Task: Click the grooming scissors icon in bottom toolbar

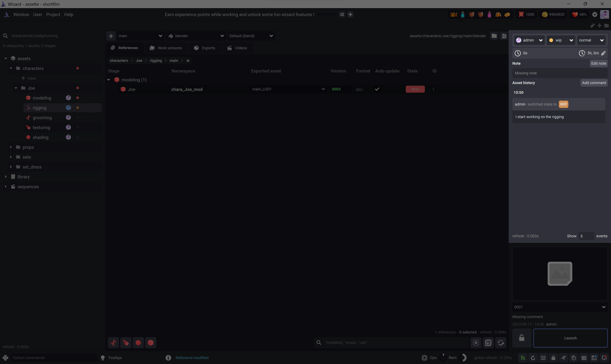Action: [113, 343]
